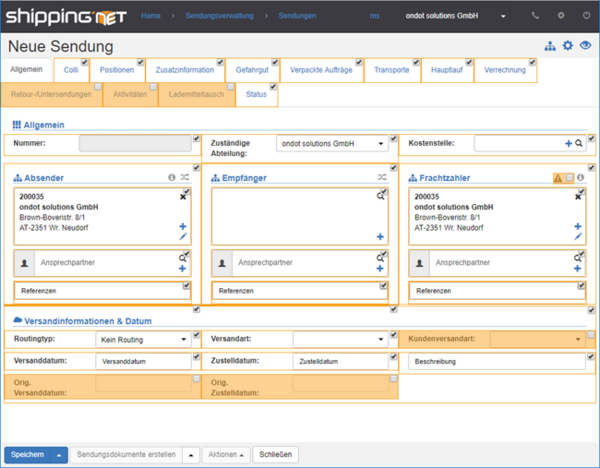Toggle the checkbox on the Colli tab
The width and height of the screenshot is (600, 468).
pyautogui.click(x=85, y=63)
